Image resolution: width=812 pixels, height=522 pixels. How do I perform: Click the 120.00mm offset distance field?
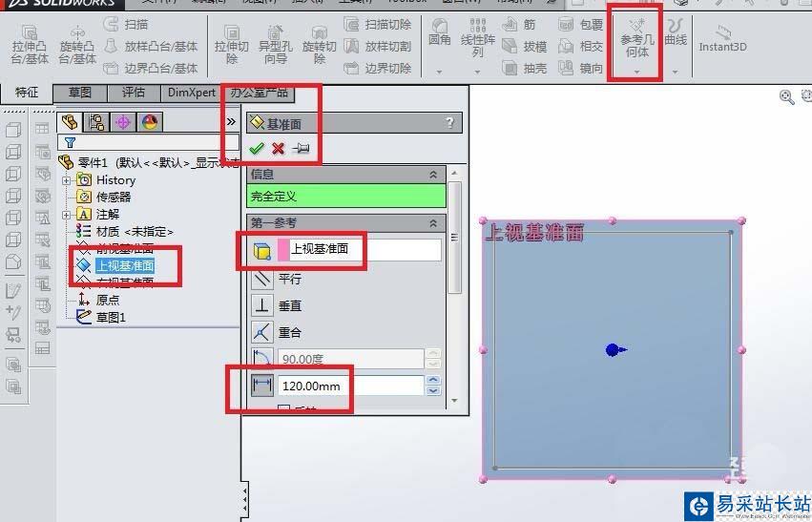tap(350, 386)
